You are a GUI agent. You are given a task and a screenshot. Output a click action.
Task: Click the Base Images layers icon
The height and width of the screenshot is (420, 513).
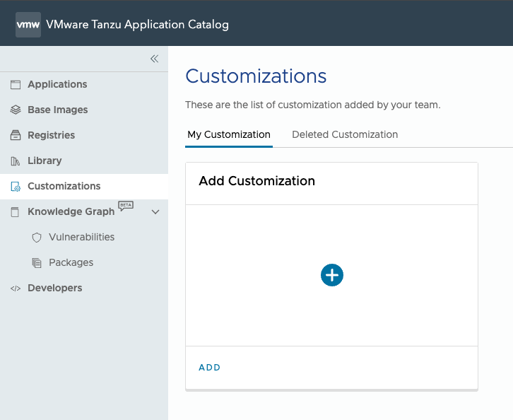pyautogui.click(x=16, y=110)
